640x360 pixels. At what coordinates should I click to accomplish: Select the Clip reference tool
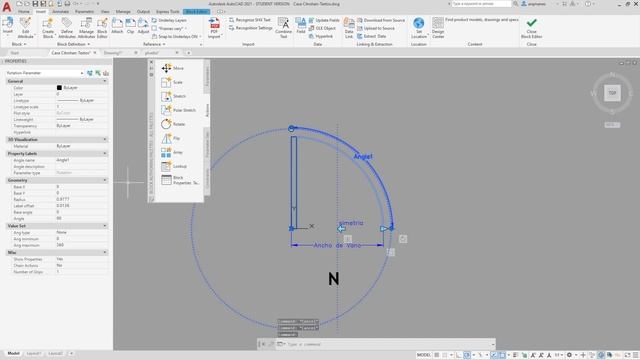[x=131, y=26]
